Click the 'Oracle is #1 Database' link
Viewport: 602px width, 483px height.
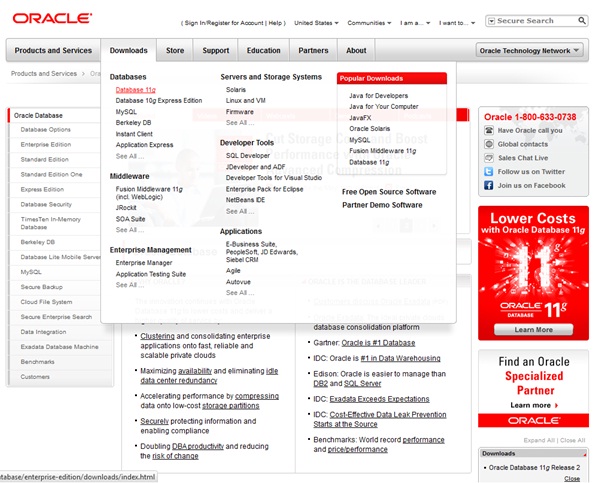[378, 343]
